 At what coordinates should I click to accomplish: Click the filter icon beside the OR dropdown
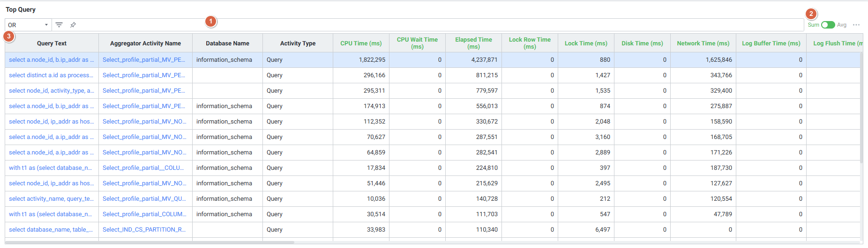(59, 25)
